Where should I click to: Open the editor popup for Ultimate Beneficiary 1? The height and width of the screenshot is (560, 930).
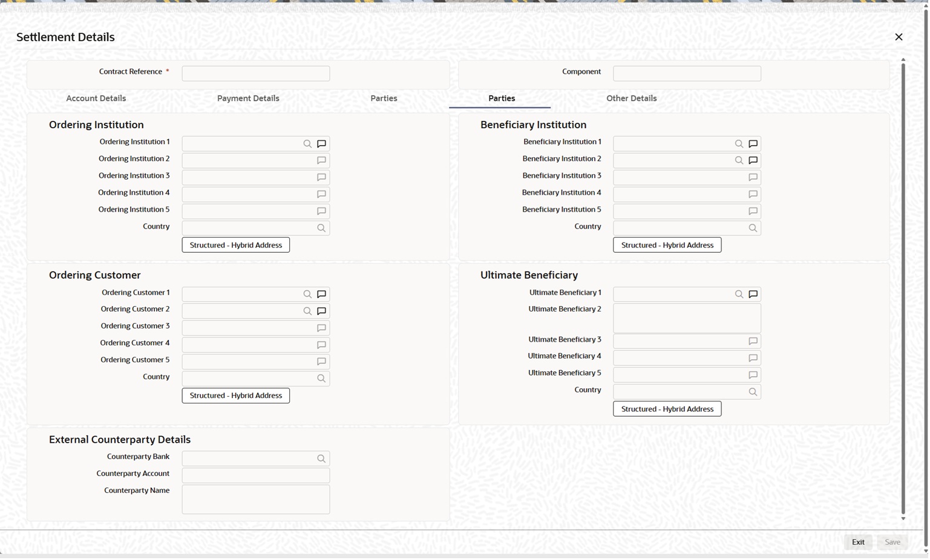click(753, 295)
